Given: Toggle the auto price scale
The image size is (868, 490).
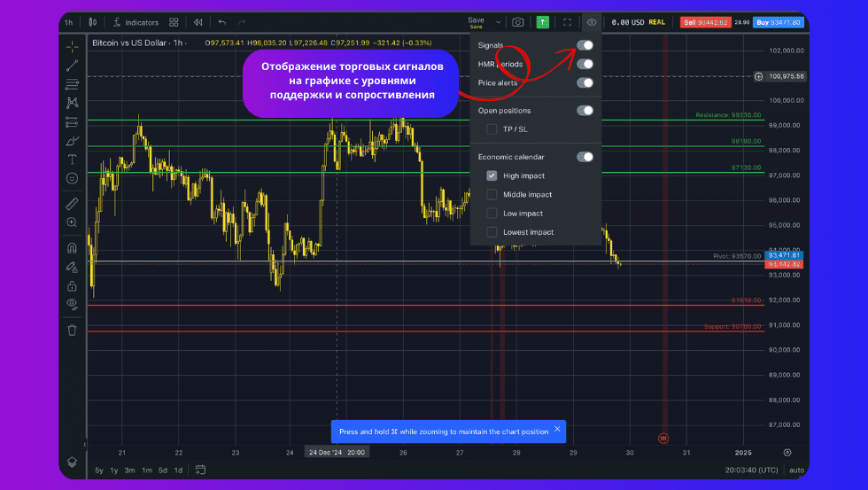Looking at the screenshot, I should point(796,471).
